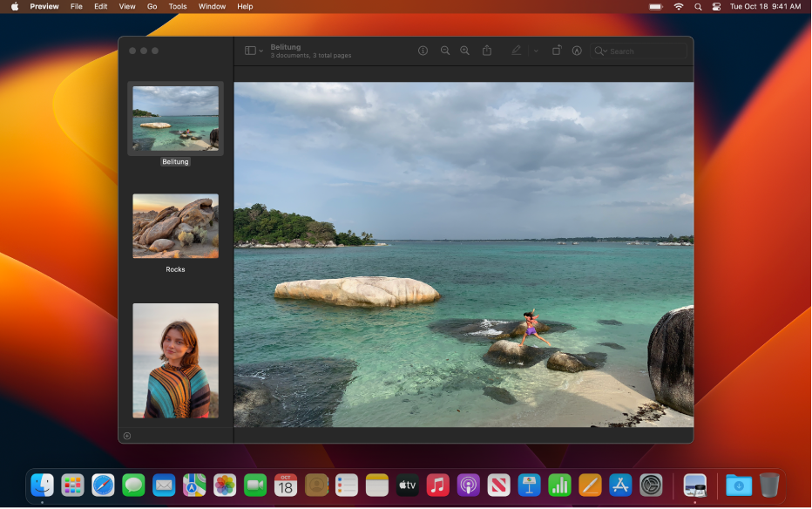Select the Rocks thumbnail in the sidebar

tap(175, 226)
